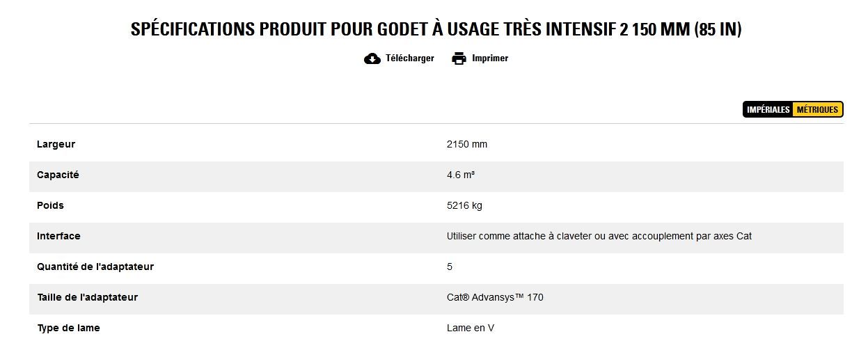Click the 5216 kg weight value

click(x=464, y=206)
